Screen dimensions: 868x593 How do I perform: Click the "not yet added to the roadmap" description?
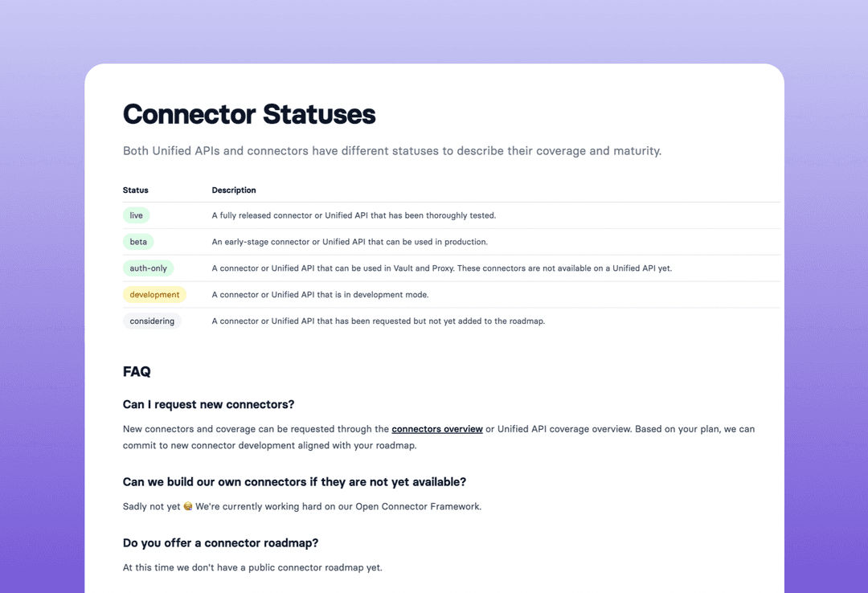click(378, 321)
